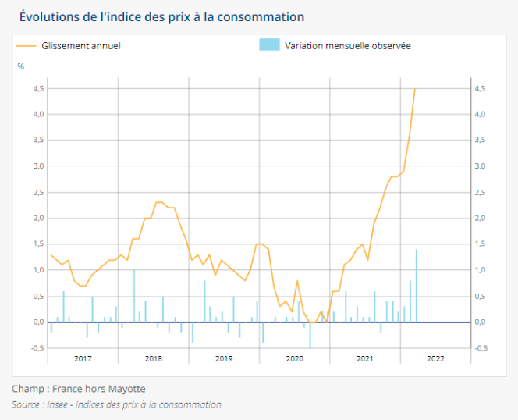
Task: Click the orange Glissement annuel legend line
Action: tap(26, 45)
